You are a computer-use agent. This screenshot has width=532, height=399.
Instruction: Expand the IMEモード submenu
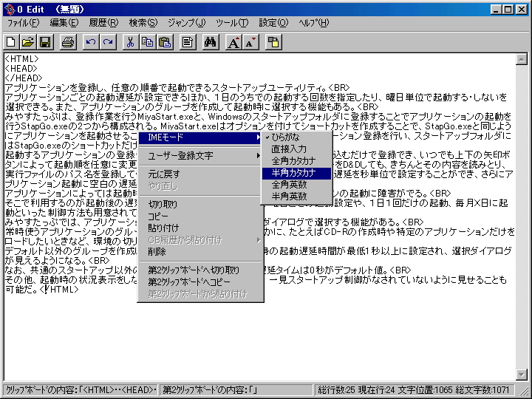tap(200, 137)
